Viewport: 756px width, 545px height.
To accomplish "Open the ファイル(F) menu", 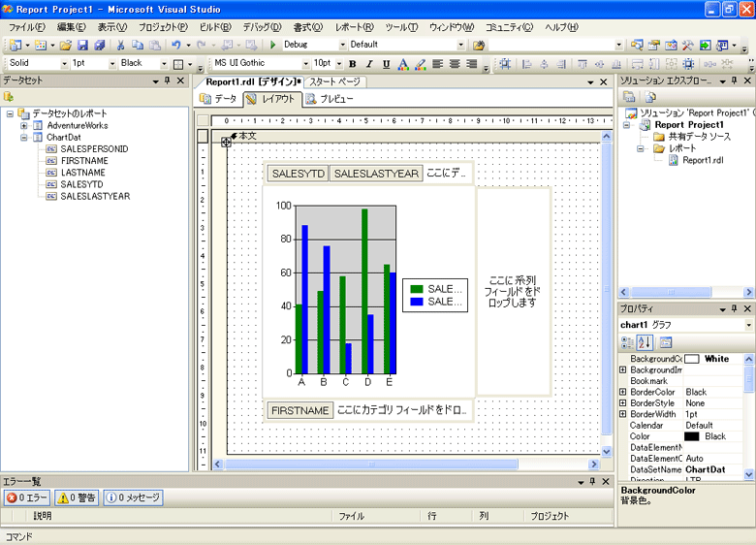I will click(x=27, y=27).
